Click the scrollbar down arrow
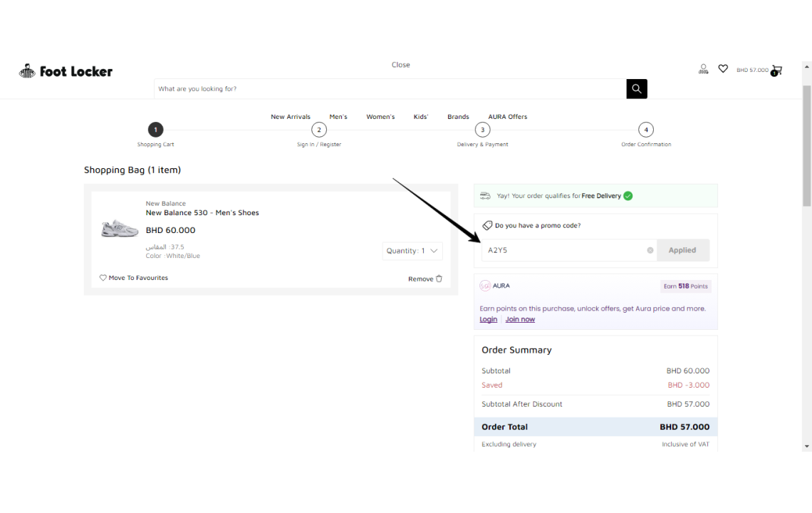This screenshot has height=513, width=812. 806,446
